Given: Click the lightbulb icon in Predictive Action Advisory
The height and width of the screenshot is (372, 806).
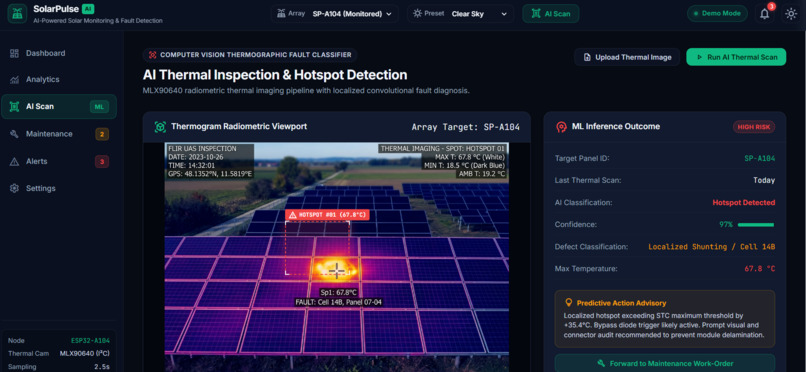Looking at the screenshot, I should click(568, 303).
